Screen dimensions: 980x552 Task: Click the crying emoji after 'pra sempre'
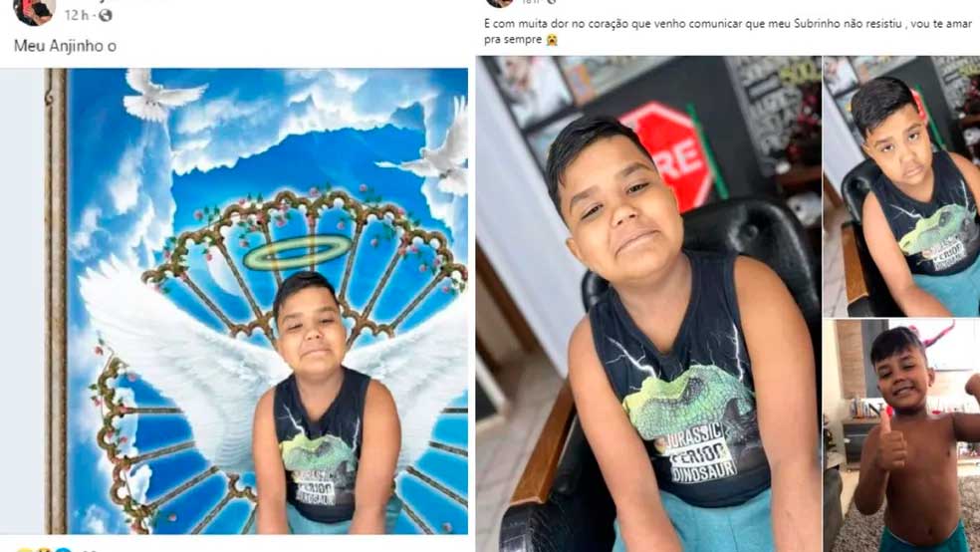[552, 40]
